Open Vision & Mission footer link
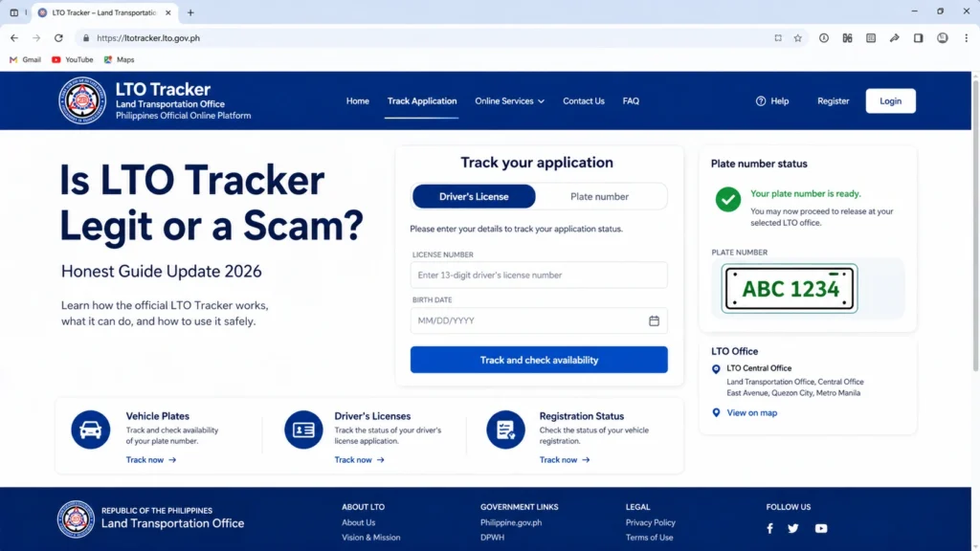Viewport: 980px width, 551px height. point(370,538)
